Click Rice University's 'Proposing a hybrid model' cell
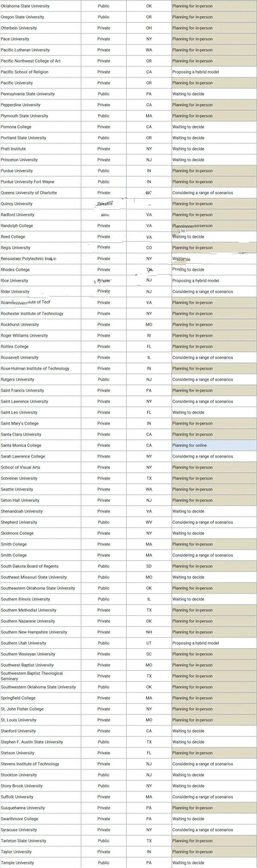 click(x=196, y=280)
